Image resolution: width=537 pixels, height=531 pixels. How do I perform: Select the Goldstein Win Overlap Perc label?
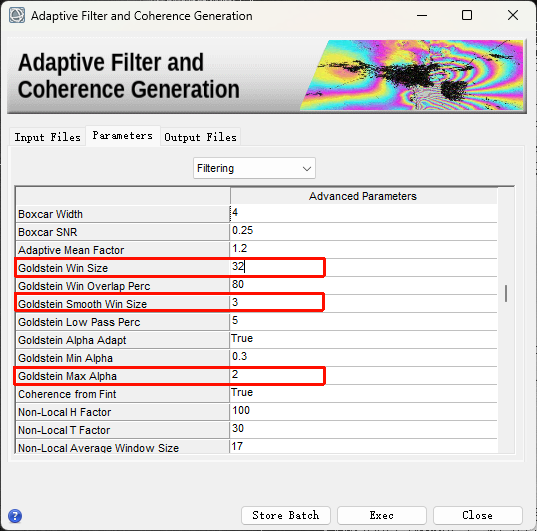coord(123,286)
